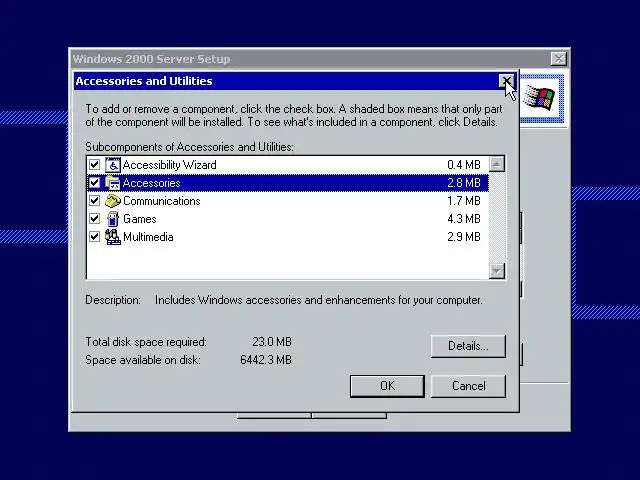
Task: Uncheck the Communications checkbox
Action: coord(94,201)
